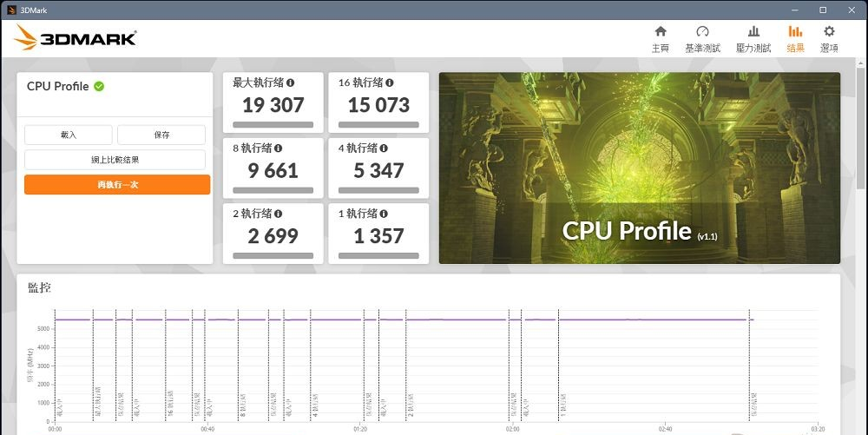Click info icon next to 4 執行緒

[x=384, y=148]
